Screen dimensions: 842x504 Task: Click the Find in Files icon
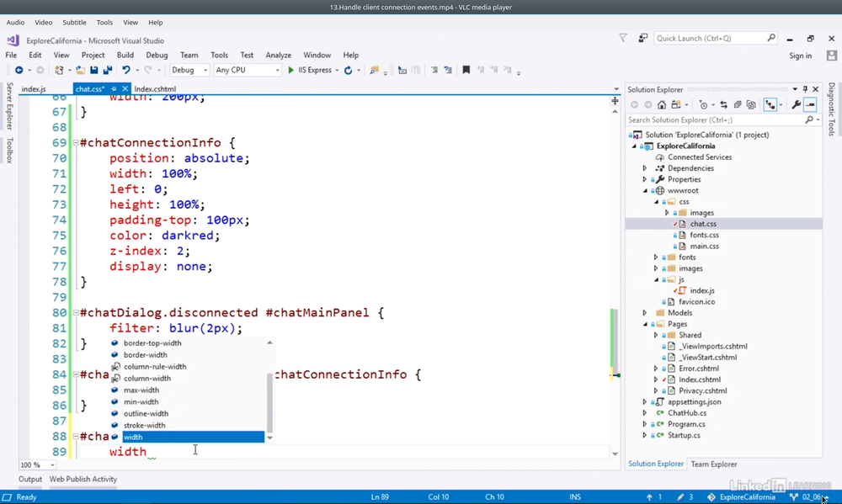375,71
